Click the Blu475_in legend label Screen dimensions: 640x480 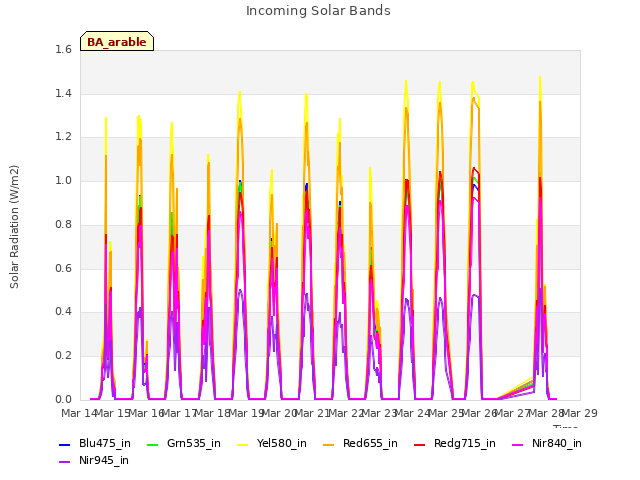pyautogui.click(x=104, y=443)
